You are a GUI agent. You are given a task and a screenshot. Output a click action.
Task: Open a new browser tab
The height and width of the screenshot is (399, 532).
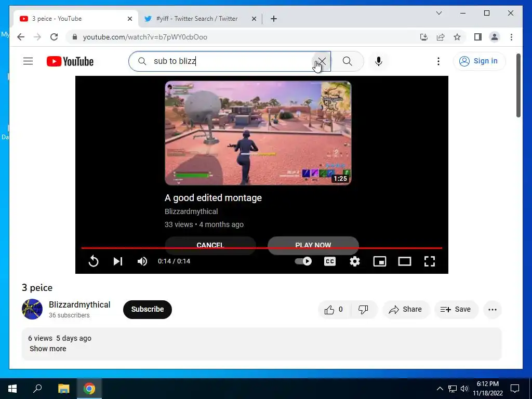click(274, 19)
